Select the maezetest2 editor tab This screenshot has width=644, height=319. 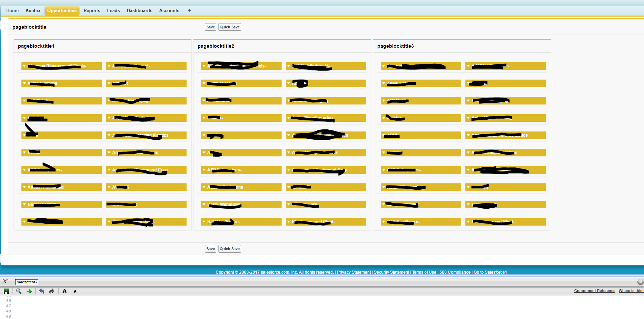(27, 282)
